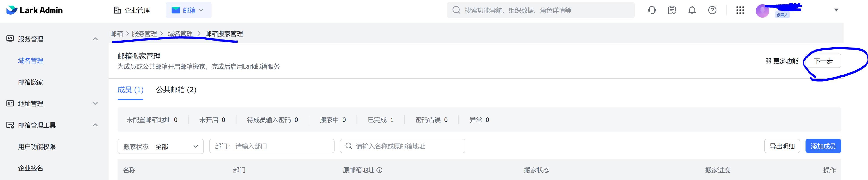868x180 pixels.
Task: Click the Lark Admin logo
Action: click(x=35, y=11)
